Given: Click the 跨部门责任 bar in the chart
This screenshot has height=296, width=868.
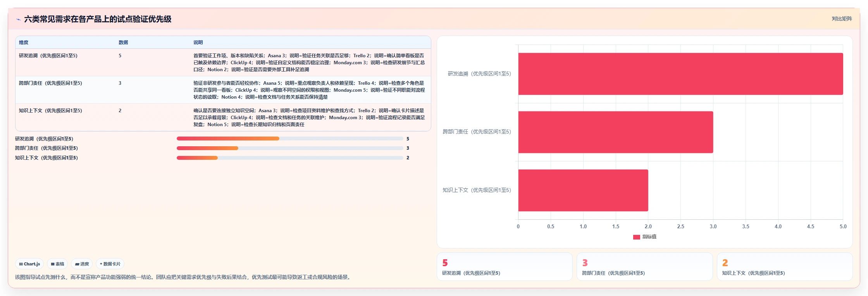Looking at the screenshot, I should [x=616, y=132].
